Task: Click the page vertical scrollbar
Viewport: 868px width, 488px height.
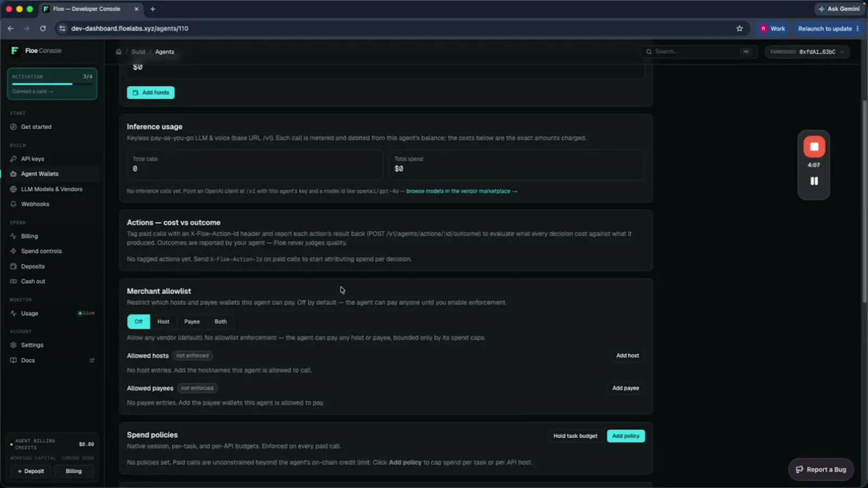Action: point(865,201)
